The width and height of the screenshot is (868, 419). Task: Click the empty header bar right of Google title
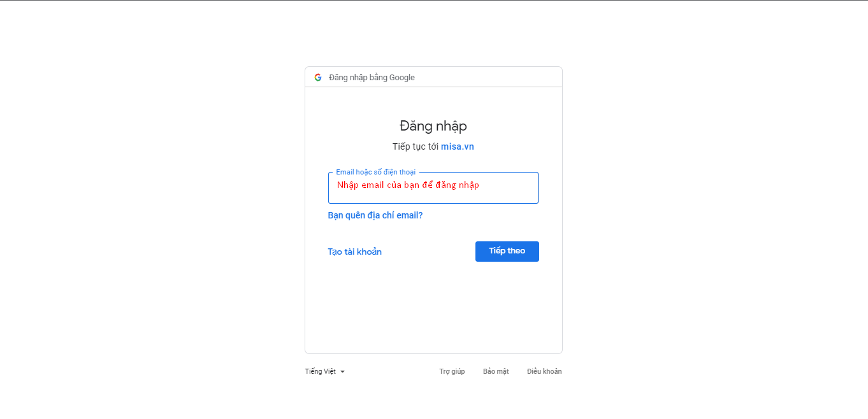[x=497, y=77]
